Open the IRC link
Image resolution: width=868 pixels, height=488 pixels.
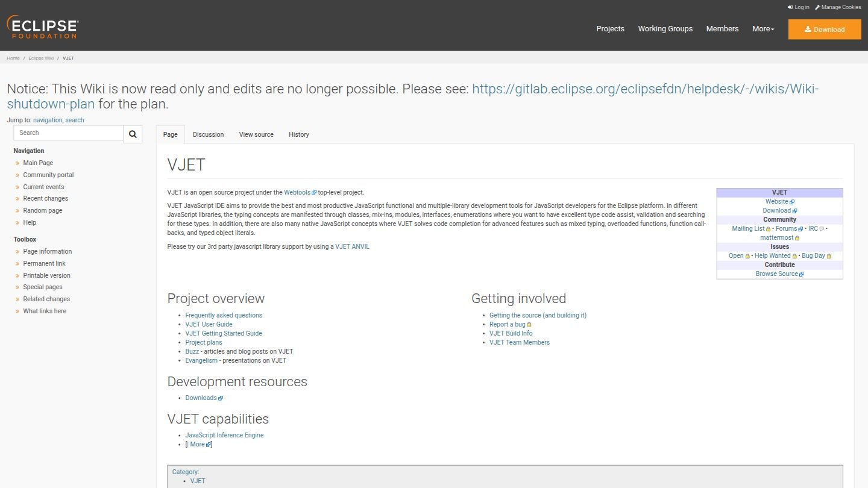(x=816, y=228)
